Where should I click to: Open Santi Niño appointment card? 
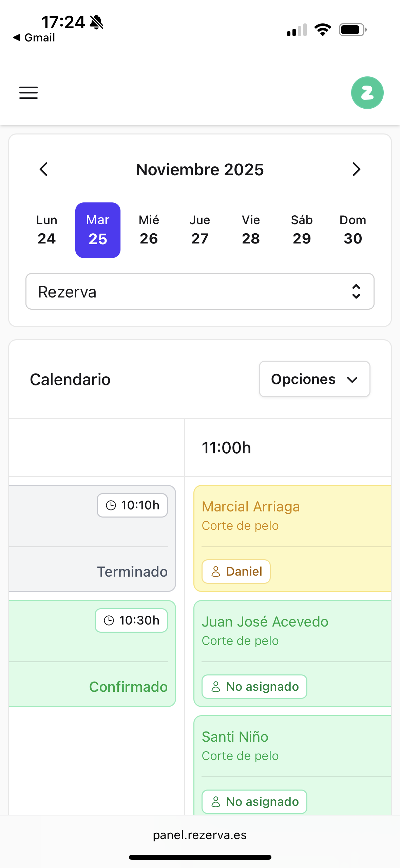click(x=292, y=746)
